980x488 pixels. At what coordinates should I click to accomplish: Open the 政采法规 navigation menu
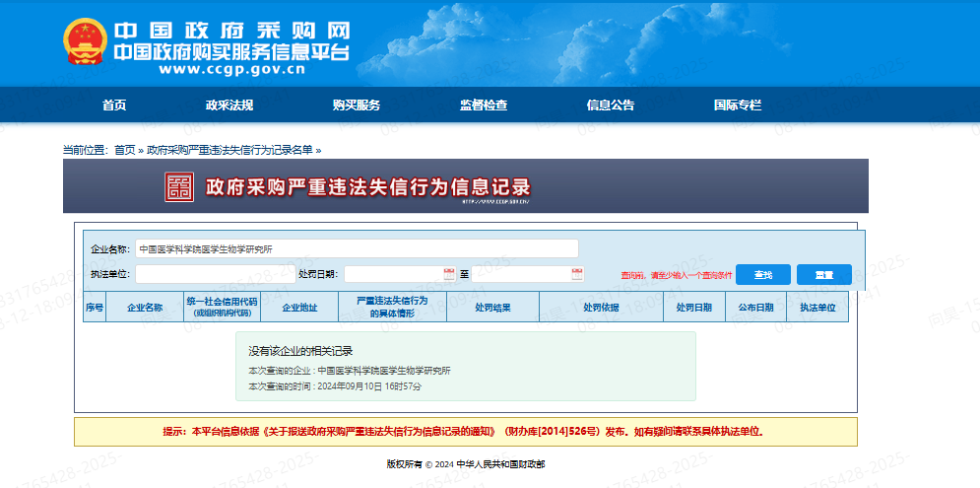point(229,105)
